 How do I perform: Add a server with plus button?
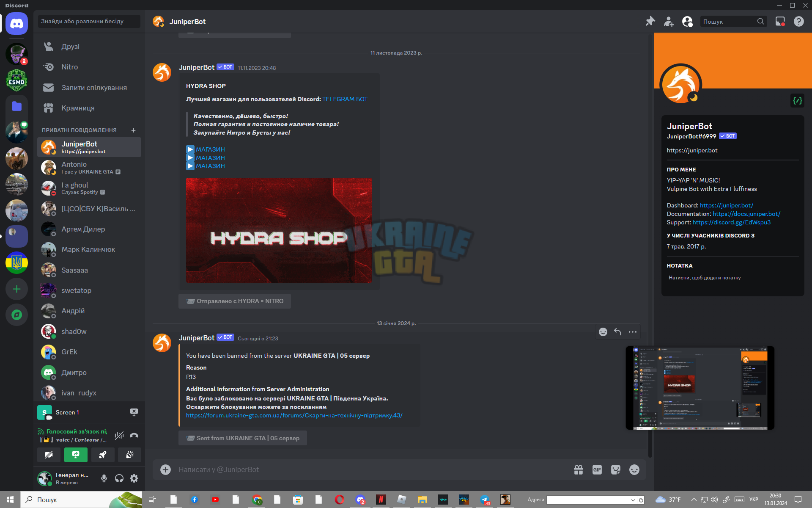coord(16,289)
